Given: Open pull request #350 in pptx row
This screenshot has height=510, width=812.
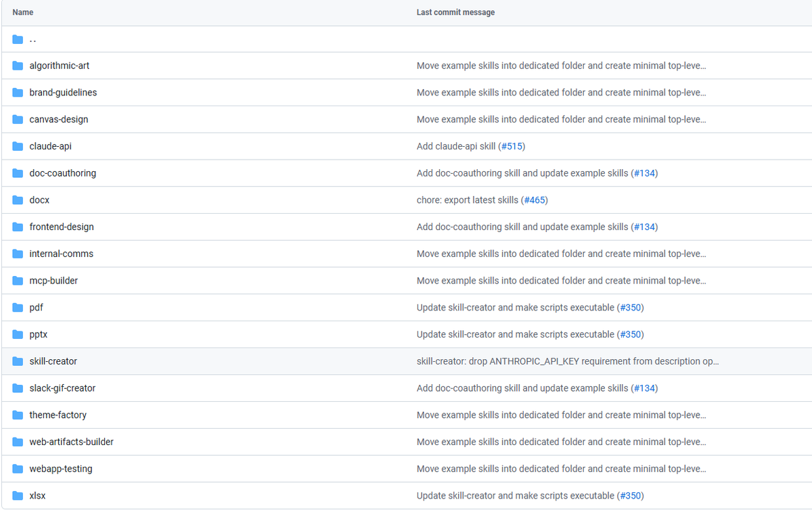Looking at the screenshot, I should point(631,335).
